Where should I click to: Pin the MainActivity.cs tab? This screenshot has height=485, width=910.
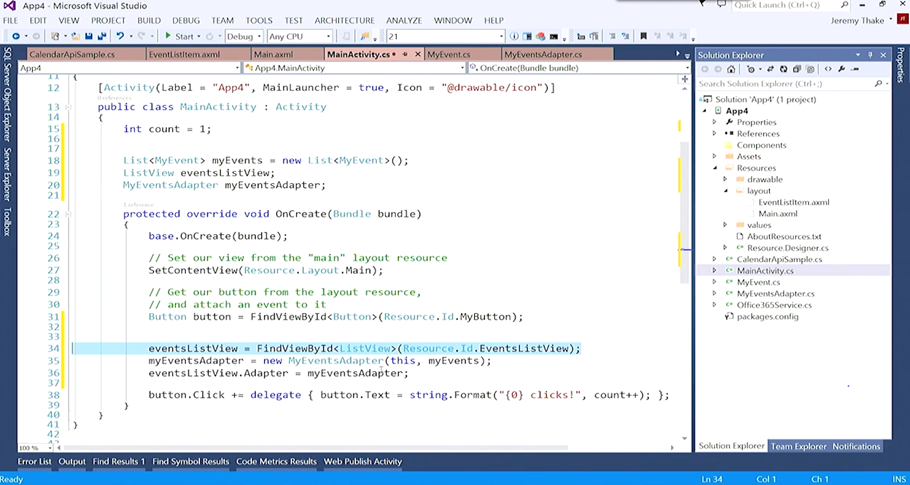pyautogui.click(x=406, y=54)
